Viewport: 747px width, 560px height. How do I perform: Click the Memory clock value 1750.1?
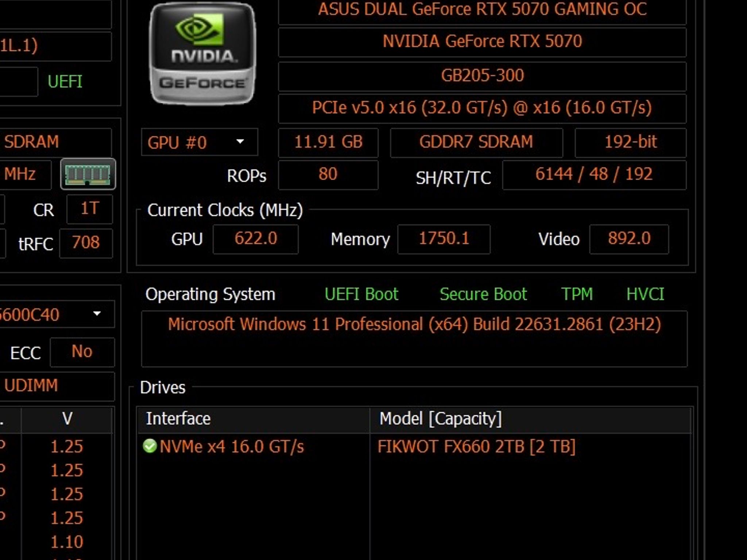point(444,239)
